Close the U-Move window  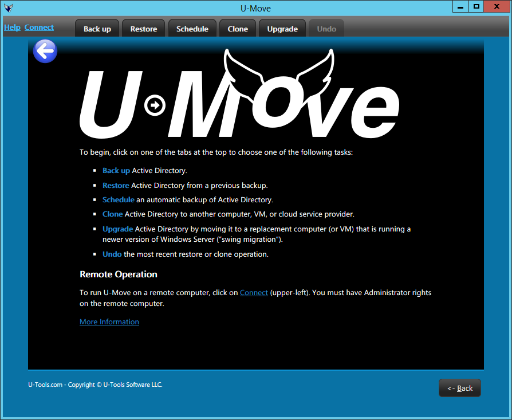tap(497, 6)
